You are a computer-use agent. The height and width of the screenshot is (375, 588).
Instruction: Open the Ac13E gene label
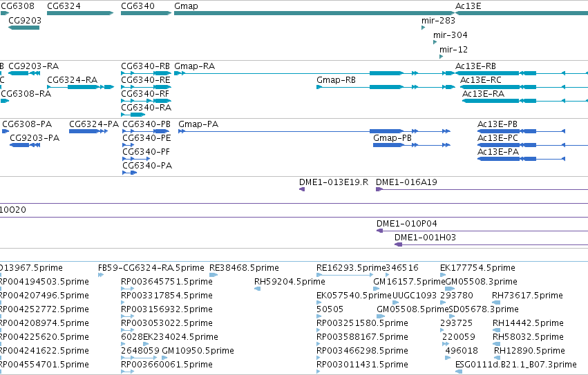coord(468,6)
